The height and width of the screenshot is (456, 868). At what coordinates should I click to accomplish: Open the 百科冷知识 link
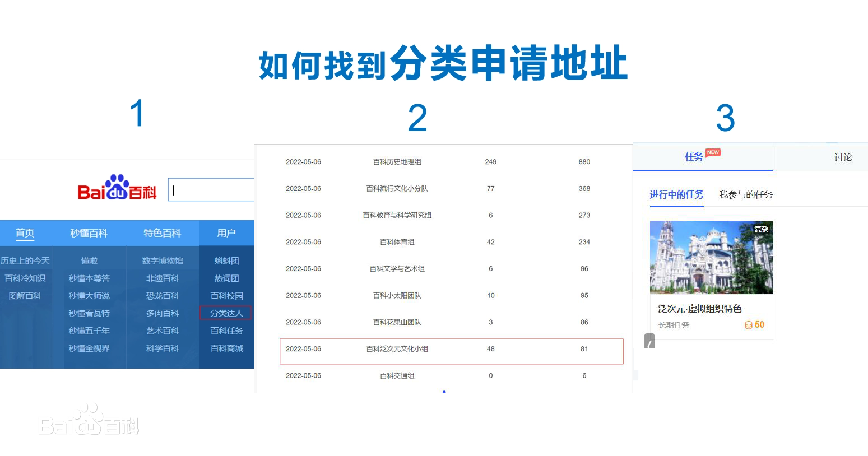click(25, 278)
